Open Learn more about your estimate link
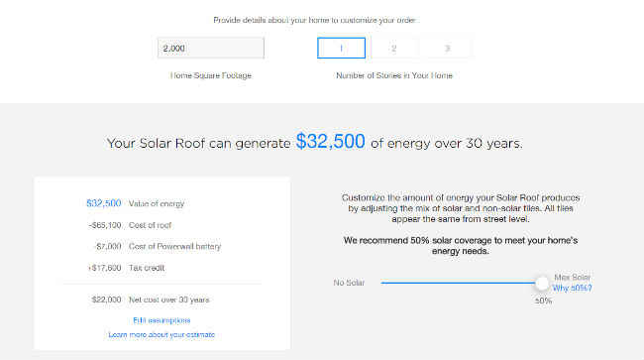This screenshot has width=644, height=360. (161, 335)
